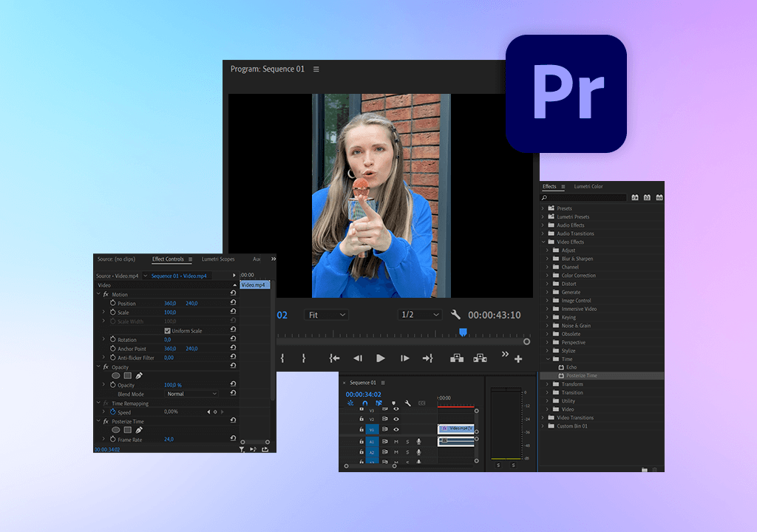This screenshot has height=532, width=757.
Task: Click the filter properties icon in Effect Controls
Action: click(242, 449)
